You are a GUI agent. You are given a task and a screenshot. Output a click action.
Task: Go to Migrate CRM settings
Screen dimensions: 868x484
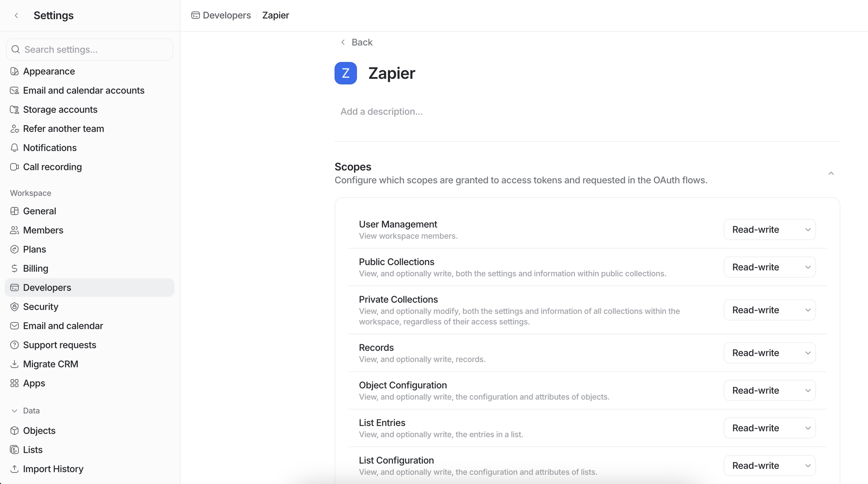(x=51, y=364)
